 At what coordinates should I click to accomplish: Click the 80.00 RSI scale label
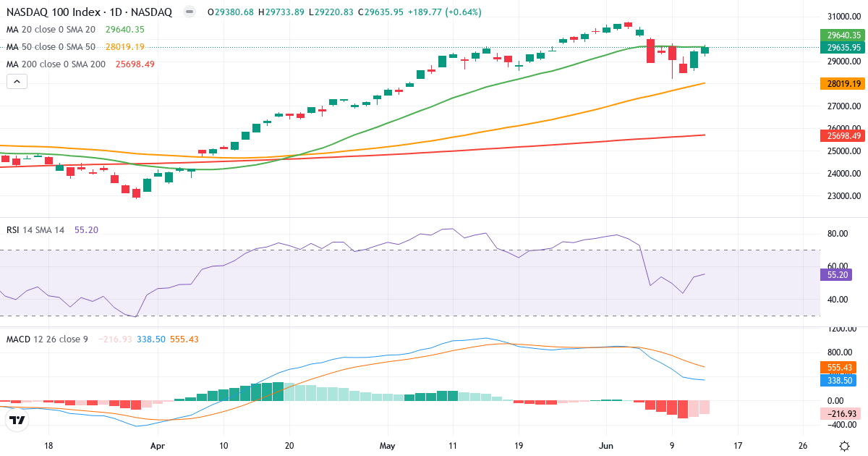click(837, 233)
